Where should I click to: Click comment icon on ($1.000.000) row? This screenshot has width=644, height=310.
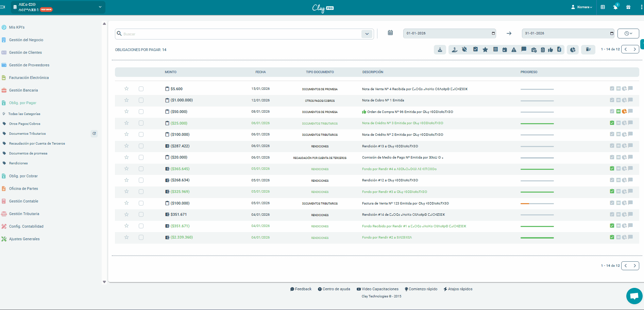pos(630,100)
